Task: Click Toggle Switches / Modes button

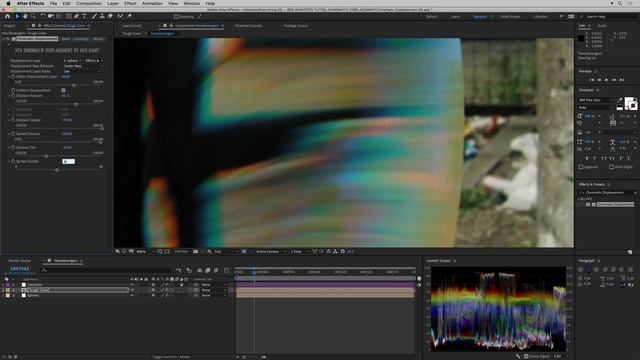Action: [x=171, y=357]
